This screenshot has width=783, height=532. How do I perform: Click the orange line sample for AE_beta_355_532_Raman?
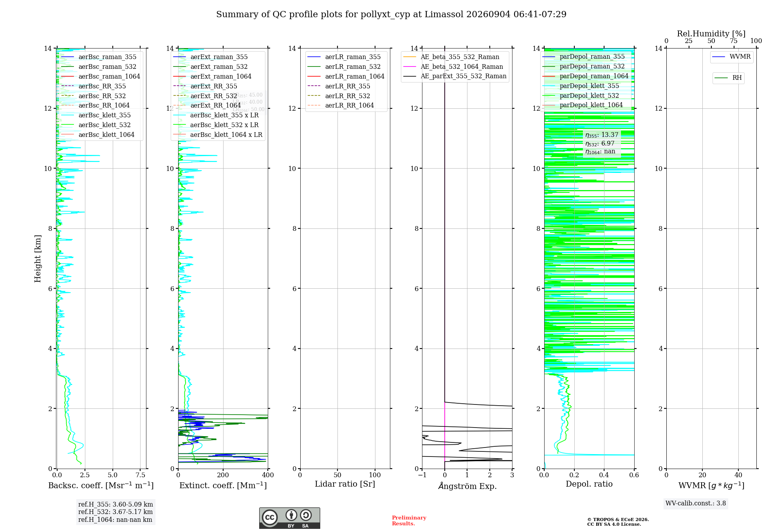click(410, 57)
